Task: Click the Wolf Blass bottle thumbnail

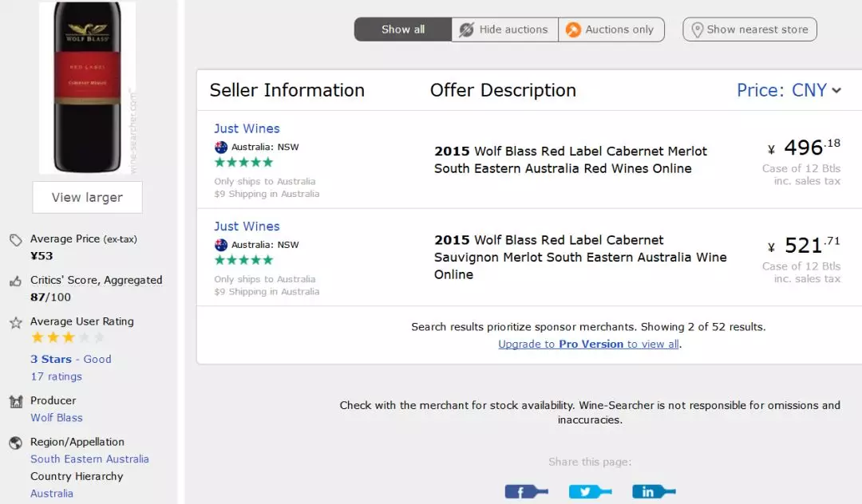Action: click(x=88, y=87)
